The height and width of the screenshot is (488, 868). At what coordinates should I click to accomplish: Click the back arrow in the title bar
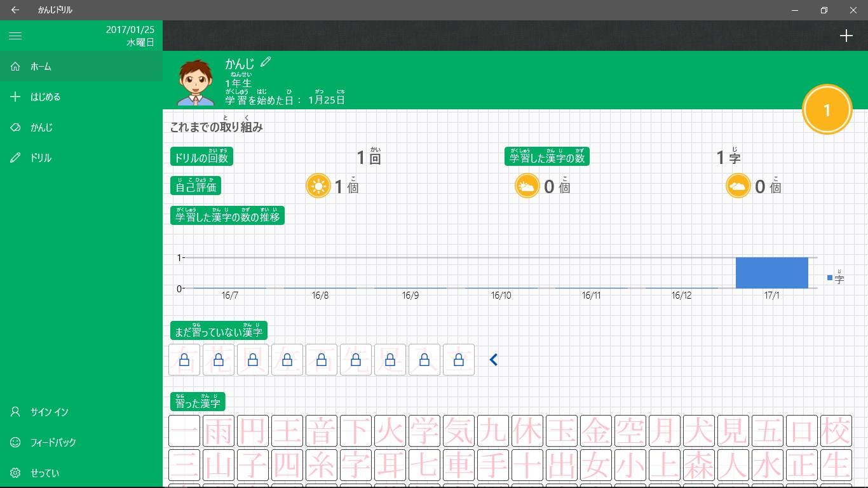[x=15, y=10]
